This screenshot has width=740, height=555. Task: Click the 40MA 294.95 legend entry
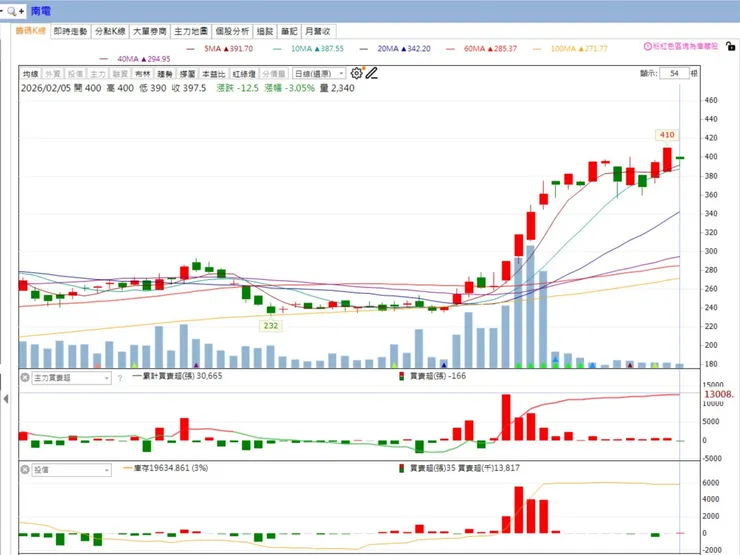pyautogui.click(x=135, y=59)
